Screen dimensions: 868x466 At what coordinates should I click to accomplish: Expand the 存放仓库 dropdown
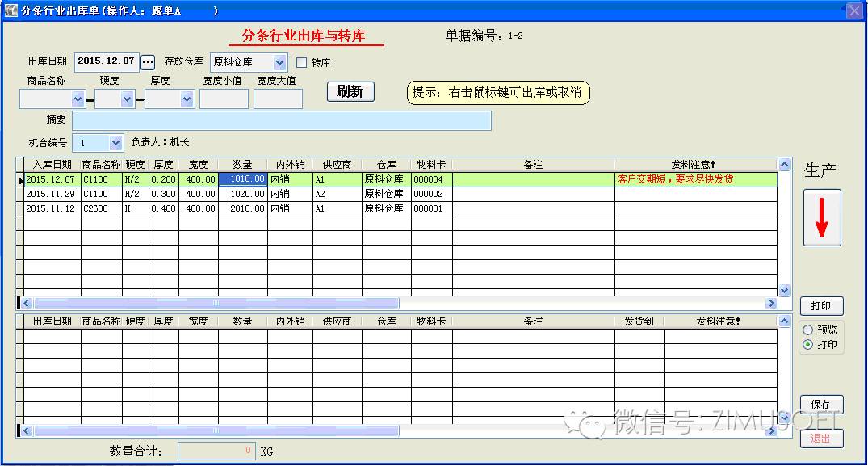pyautogui.click(x=279, y=62)
